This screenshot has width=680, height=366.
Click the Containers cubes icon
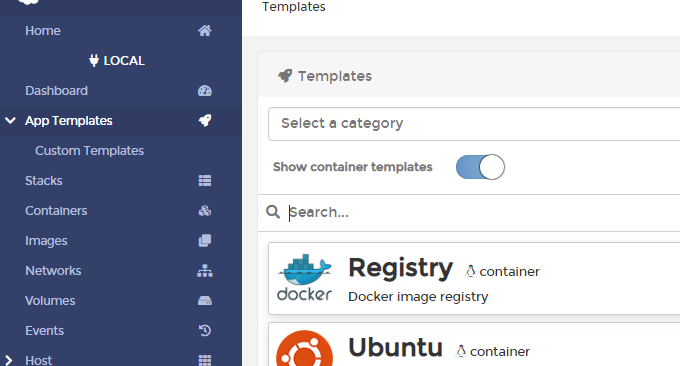point(205,211)
